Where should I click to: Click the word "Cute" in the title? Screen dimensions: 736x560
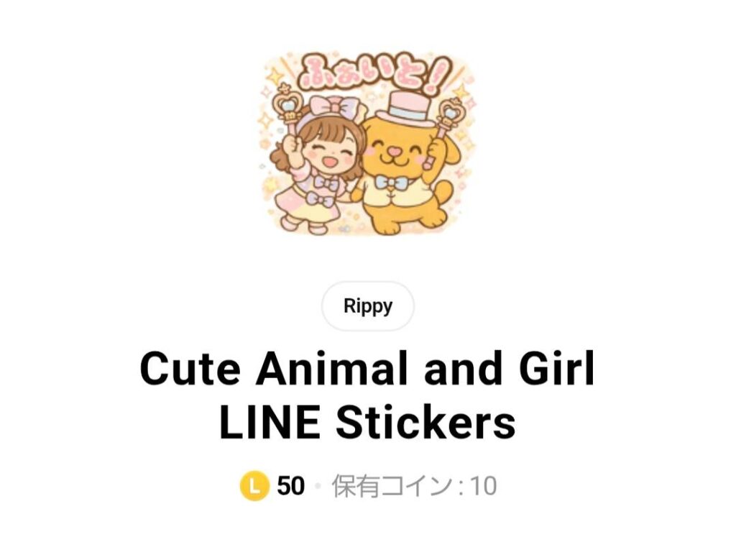(190, 369)
